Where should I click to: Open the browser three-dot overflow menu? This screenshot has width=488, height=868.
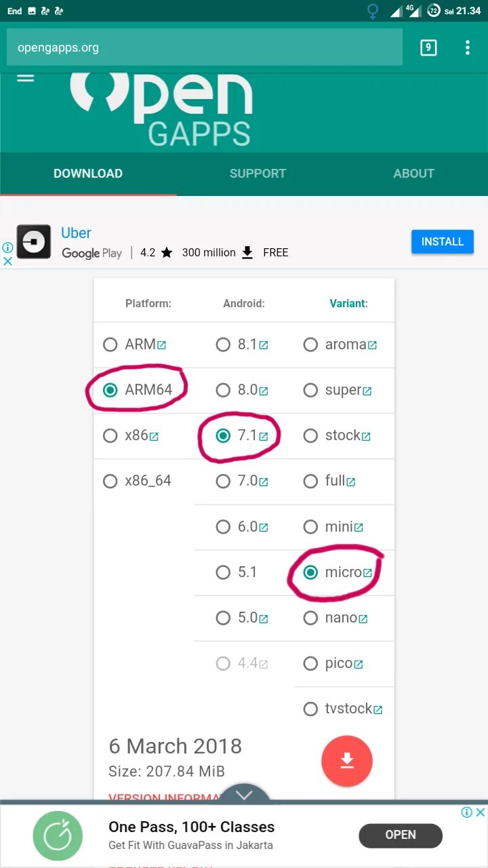coord(467,47)
